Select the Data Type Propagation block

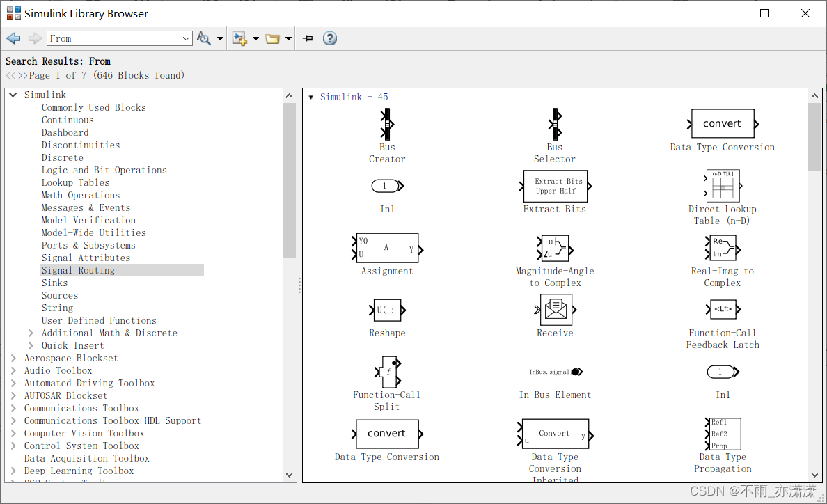(x=723, y=434)
